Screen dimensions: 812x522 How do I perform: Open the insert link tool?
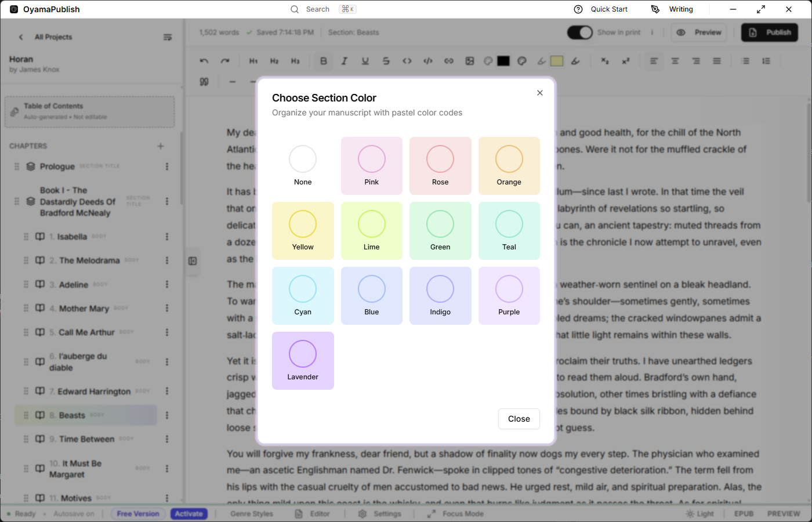coord(448,60)
